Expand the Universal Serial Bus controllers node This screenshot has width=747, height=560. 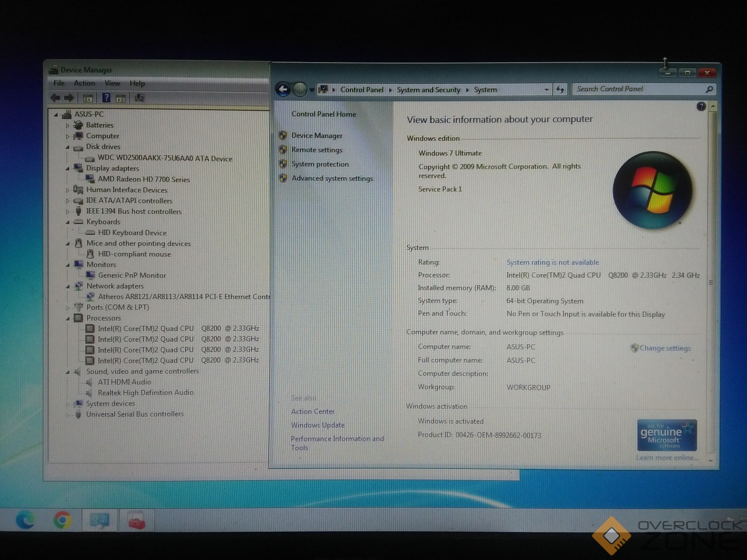pyautogui.click(x=68, y=414)
